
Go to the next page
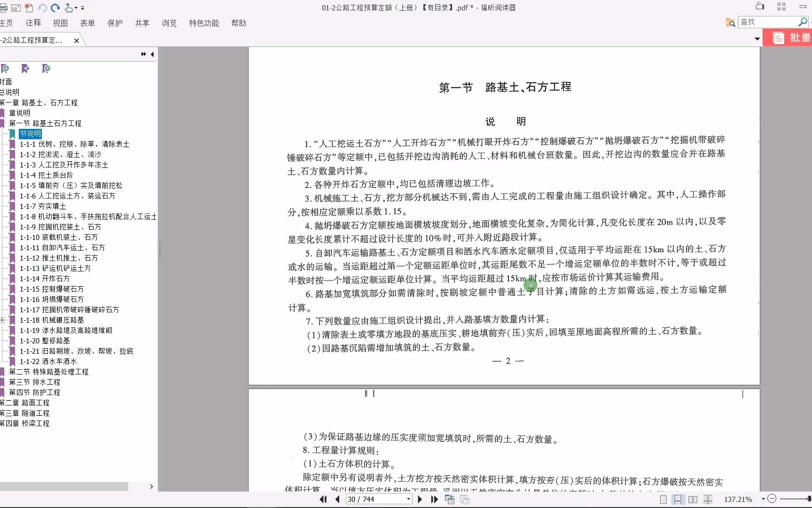point(420,499)
